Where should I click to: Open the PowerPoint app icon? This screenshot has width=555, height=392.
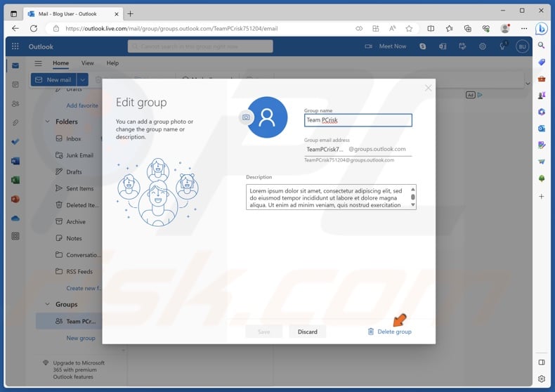coord(15,200)
